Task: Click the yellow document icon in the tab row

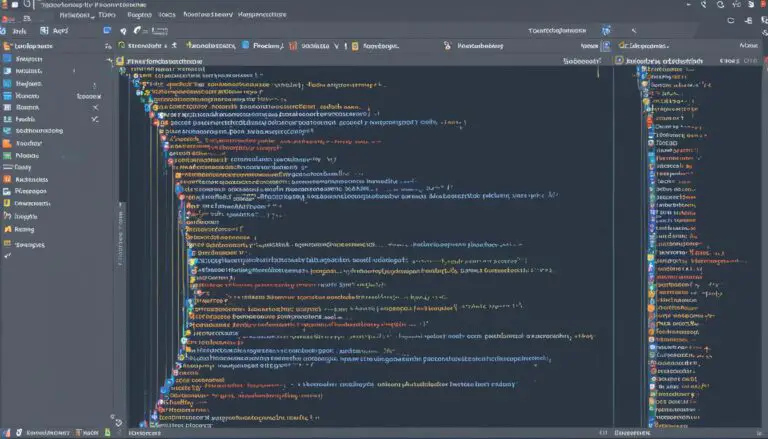Action: (355, 46)
